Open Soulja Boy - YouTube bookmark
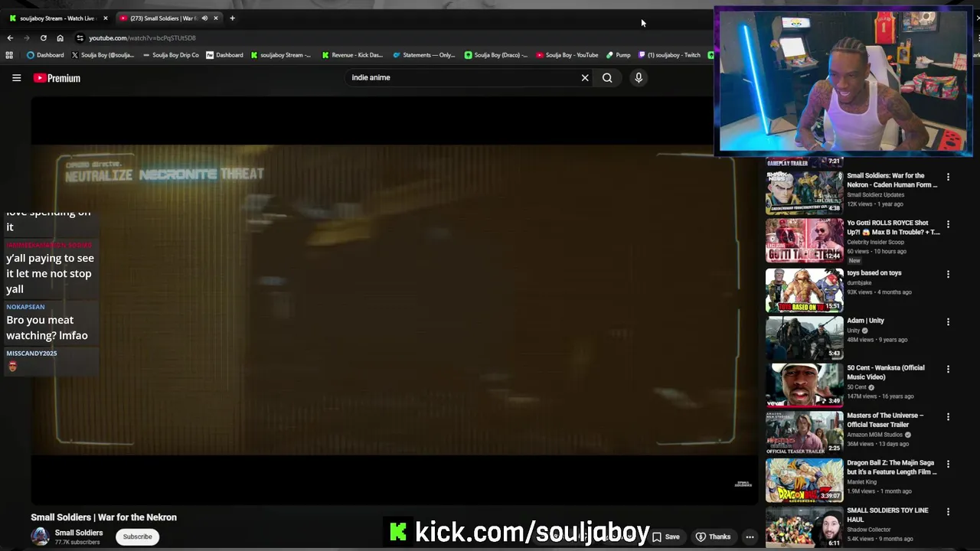Screen dimensions: 980x551 tap(567, 55)
